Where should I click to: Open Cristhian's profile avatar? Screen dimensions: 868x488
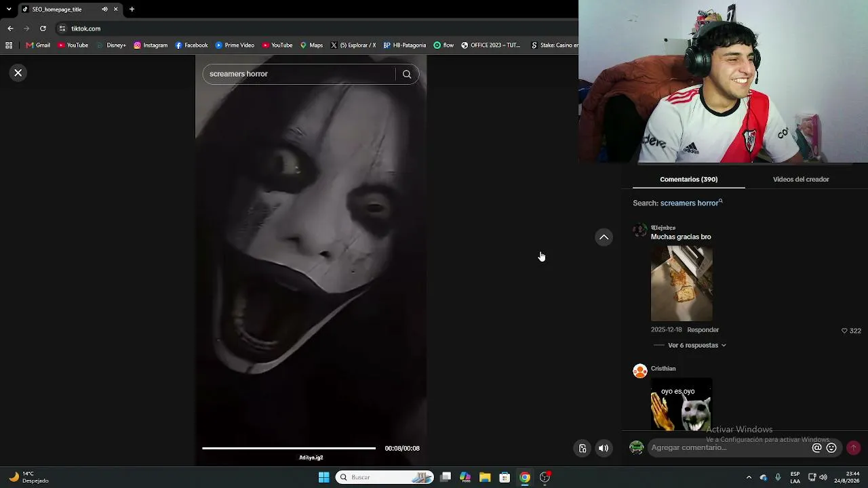(x=640, y=371)
